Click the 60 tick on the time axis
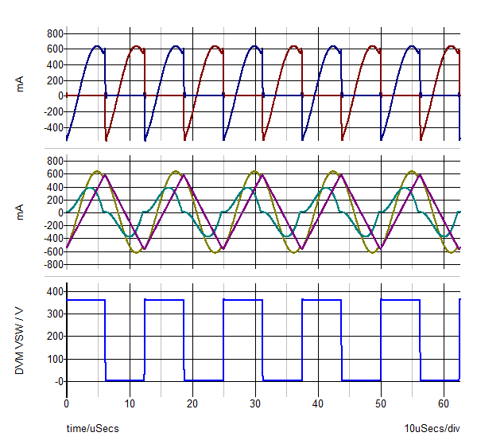This screenshot has height=448, width=477. (x=444, y=404)
